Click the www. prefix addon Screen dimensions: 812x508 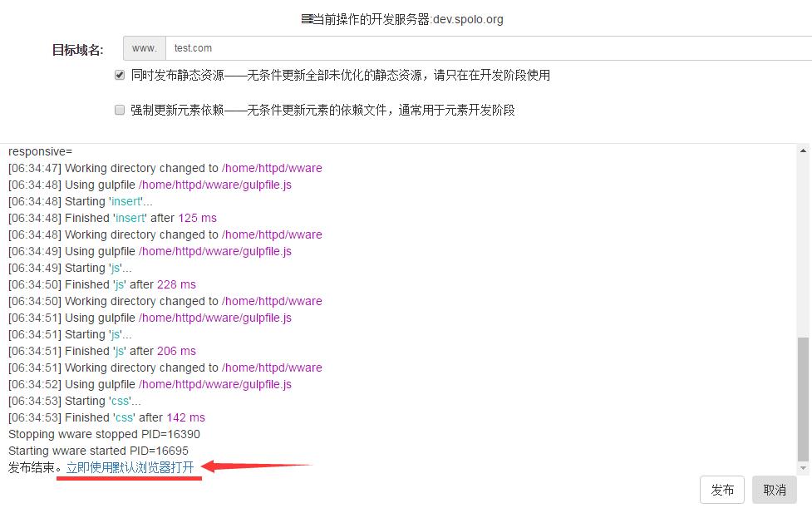point(145,48)
